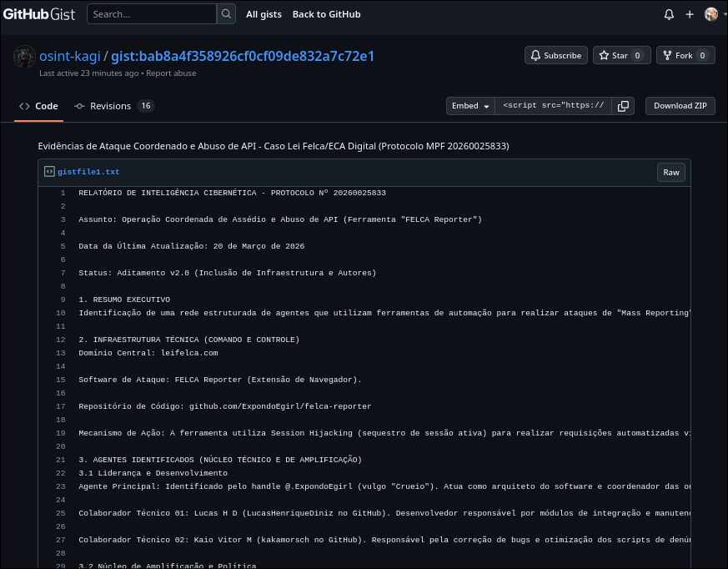Select line number 17
Image resolution: width=728 pixels, height=569 pixels.
61,406
